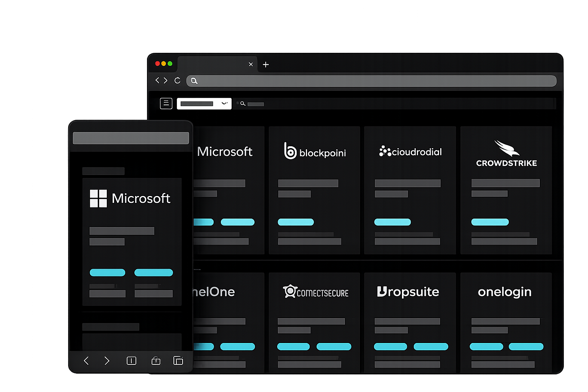Click the CROWDSTRIKE falcon logo

pyautogui.click(x=506, y=148)
